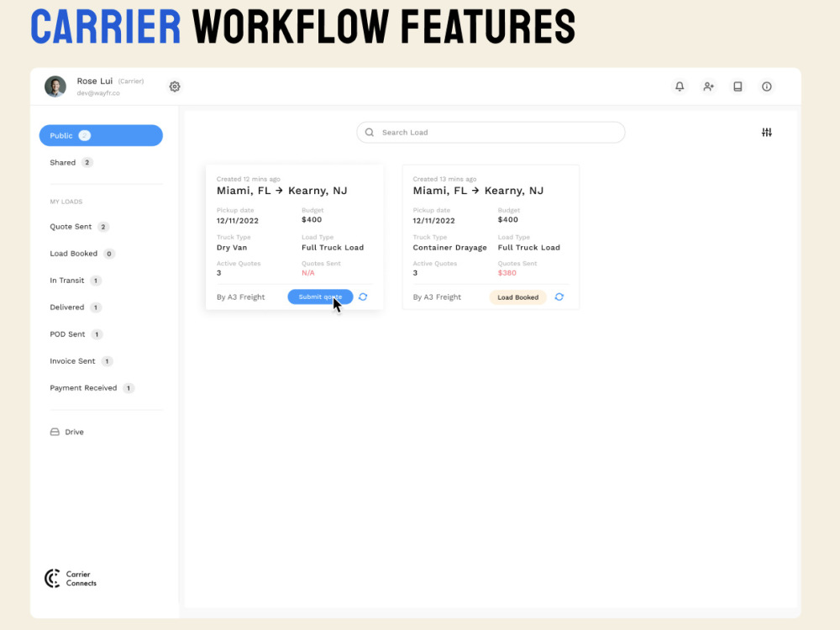The height and width of the screenshot is (630, 840).
Task: Click By A3 Freight on Container Drayage card
Action: tap(437, 297)
